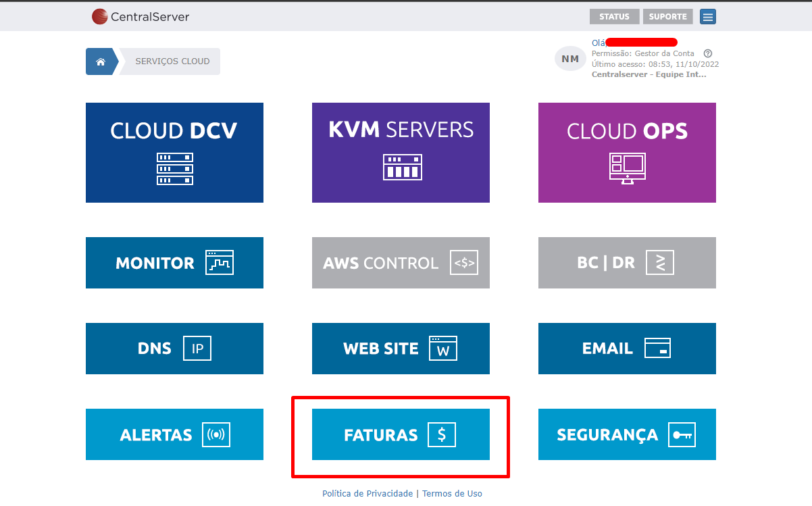Click the NM user avatar
Image resolution: width=812 pixels, height=506 pixels.
tap(570, 59)
